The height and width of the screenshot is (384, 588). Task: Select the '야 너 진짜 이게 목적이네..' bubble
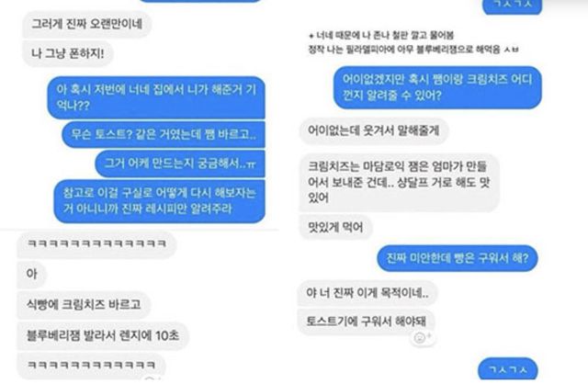click(x=367, y=293)
